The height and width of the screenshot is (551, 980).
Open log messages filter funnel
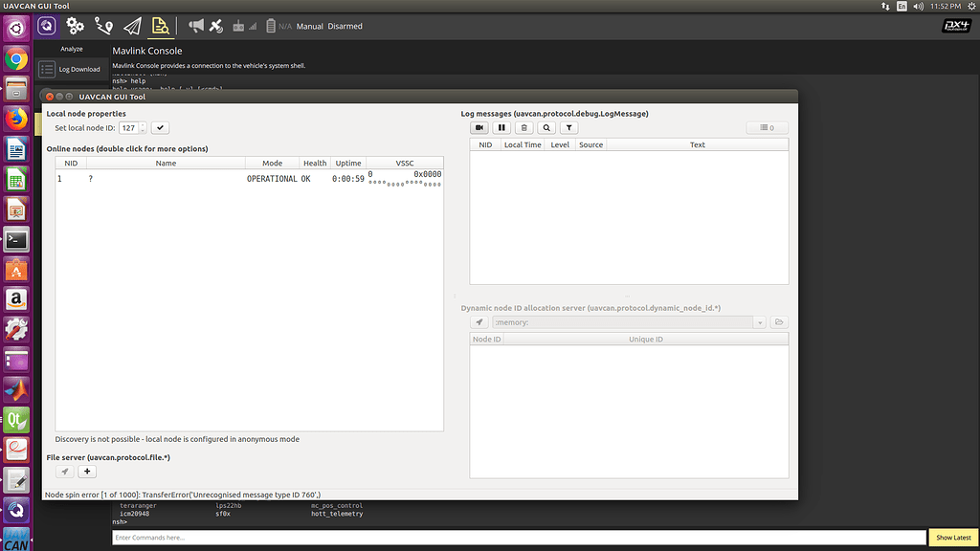tap(568, 128)
